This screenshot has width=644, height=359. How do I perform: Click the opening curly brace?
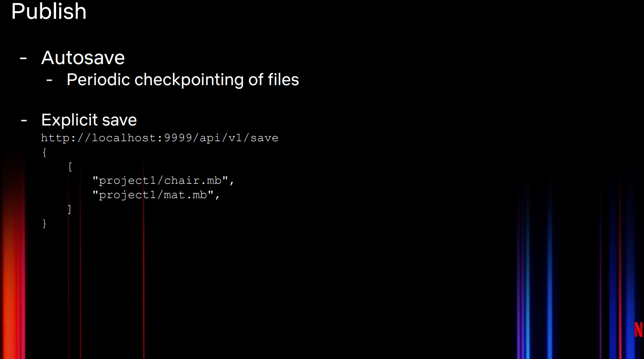44,152
